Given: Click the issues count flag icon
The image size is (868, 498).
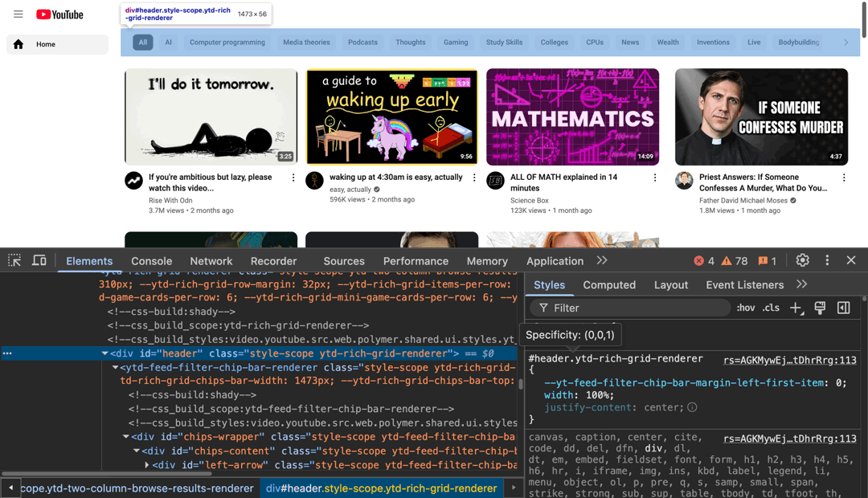Looking at the screenshot, I should pos(763,260).
